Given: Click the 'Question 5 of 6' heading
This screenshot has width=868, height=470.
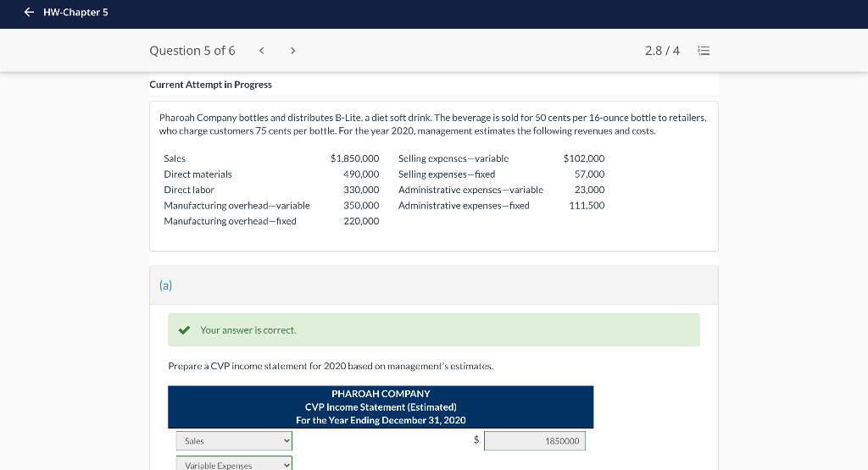Looking at the screenshot, I should tap(192, 50).
